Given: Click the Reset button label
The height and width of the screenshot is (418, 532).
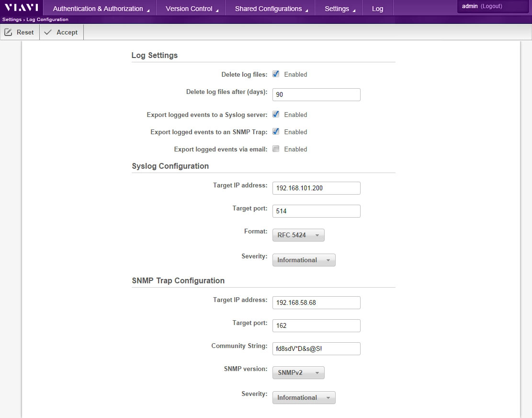Looking at the screenshot, I should (25, 32).
